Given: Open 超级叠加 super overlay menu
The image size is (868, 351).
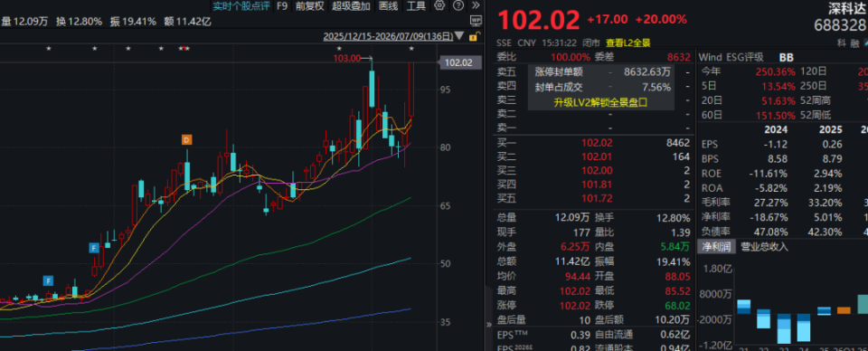Looking at the screenshot, I should 351,6.
